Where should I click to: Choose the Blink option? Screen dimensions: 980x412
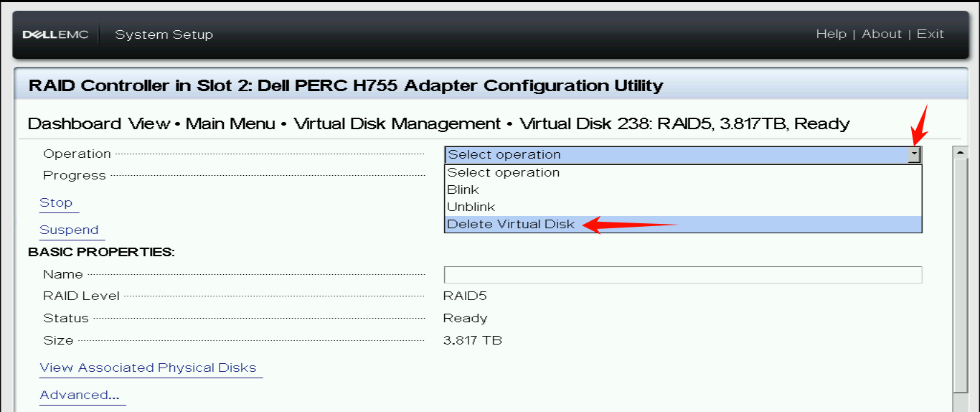[683, 189]
